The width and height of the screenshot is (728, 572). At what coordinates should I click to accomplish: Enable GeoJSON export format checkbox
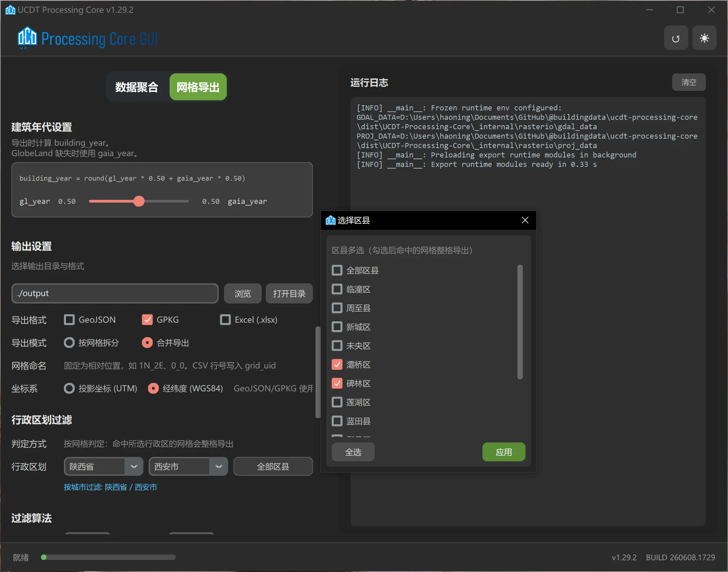[69, 320]
